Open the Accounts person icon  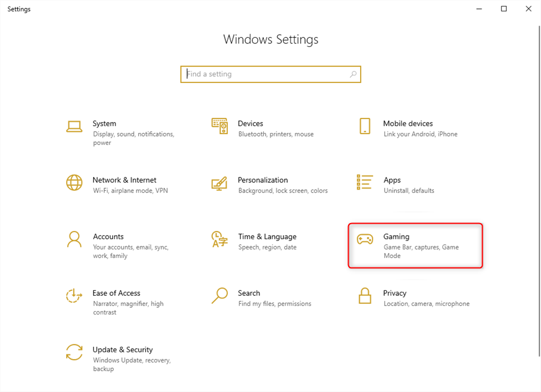[x=74, y=239]
